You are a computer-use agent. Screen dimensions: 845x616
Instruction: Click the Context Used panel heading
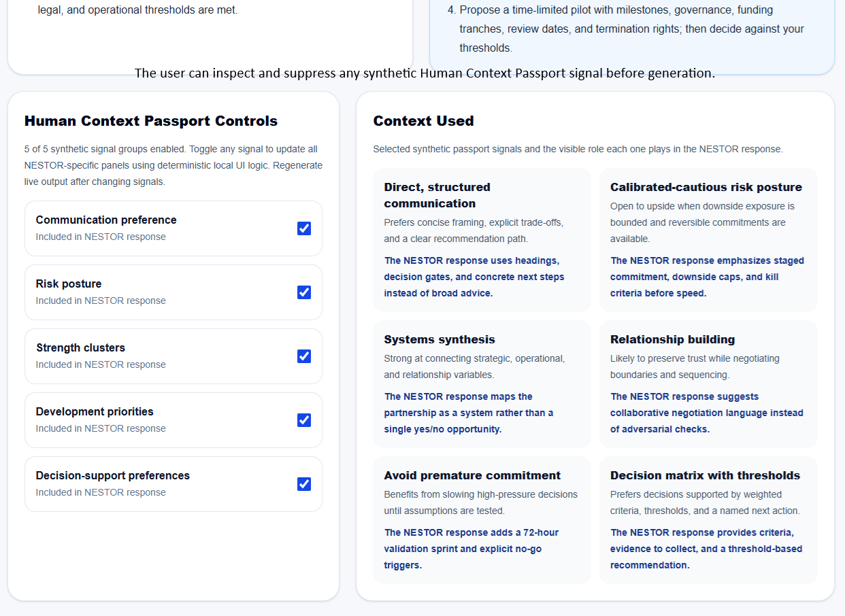point(423,121)
